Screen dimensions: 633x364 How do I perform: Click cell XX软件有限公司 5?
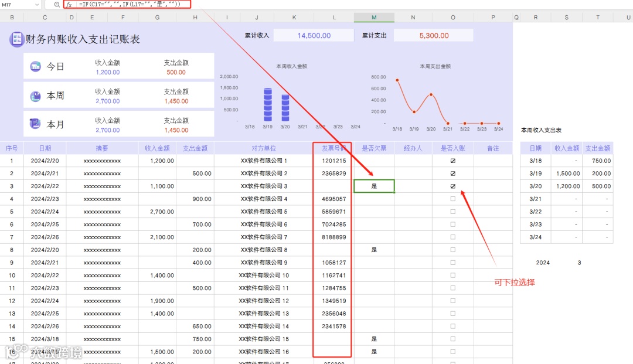(x=264, y=212)
